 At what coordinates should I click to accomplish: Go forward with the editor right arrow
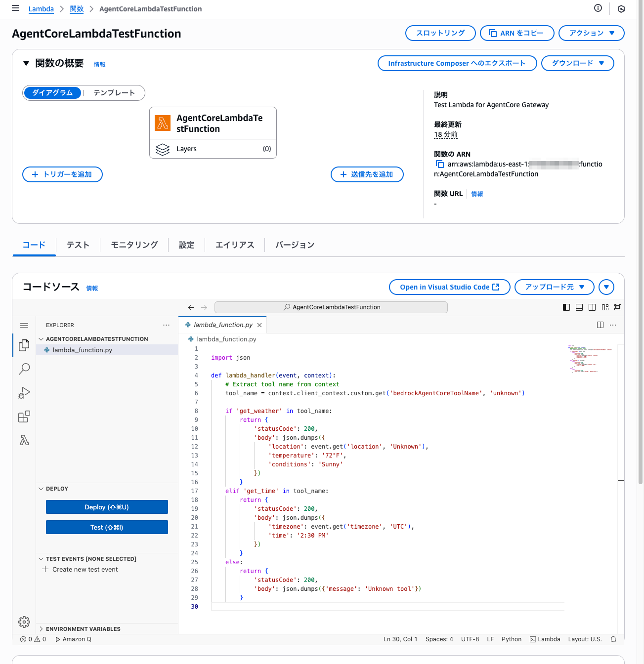click(x=204, y=307)
